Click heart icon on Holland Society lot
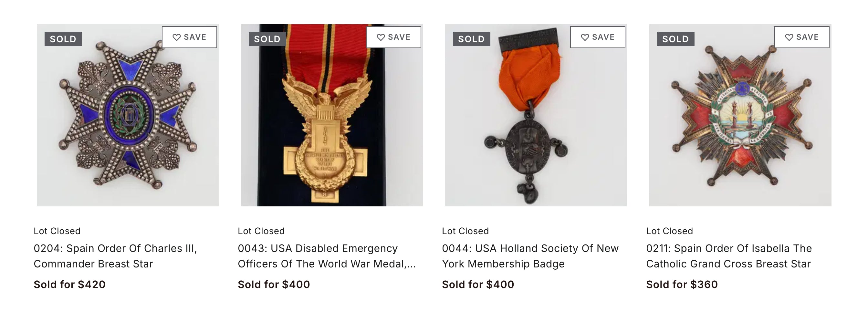The height and width of the screenshot is (312, 868). (x=585, y=37)
